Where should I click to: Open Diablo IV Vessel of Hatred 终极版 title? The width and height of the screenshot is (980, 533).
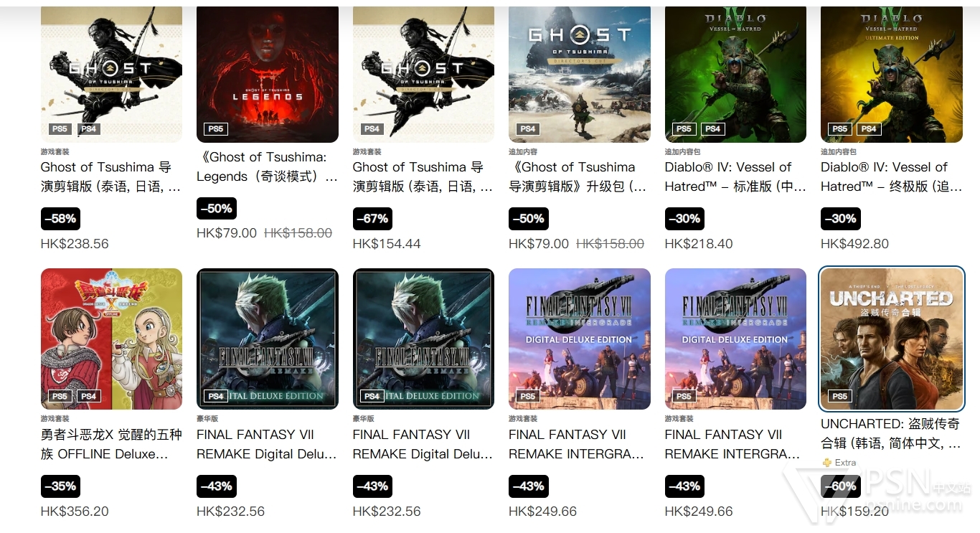[892, 176]
